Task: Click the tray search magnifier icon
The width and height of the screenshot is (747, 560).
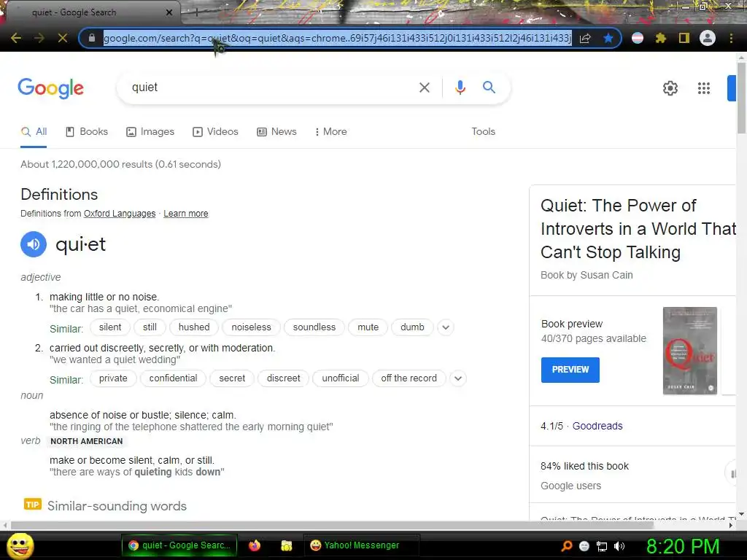Action: [566, 546]
